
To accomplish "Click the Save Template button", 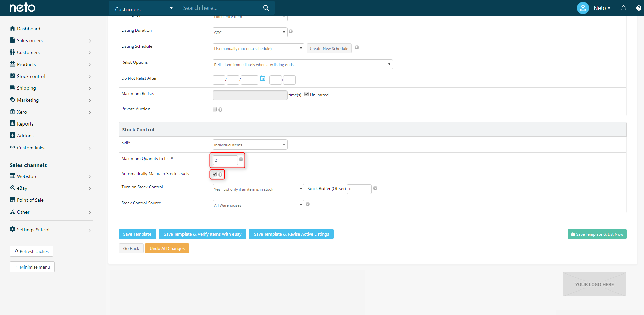I will pos(137,234).
